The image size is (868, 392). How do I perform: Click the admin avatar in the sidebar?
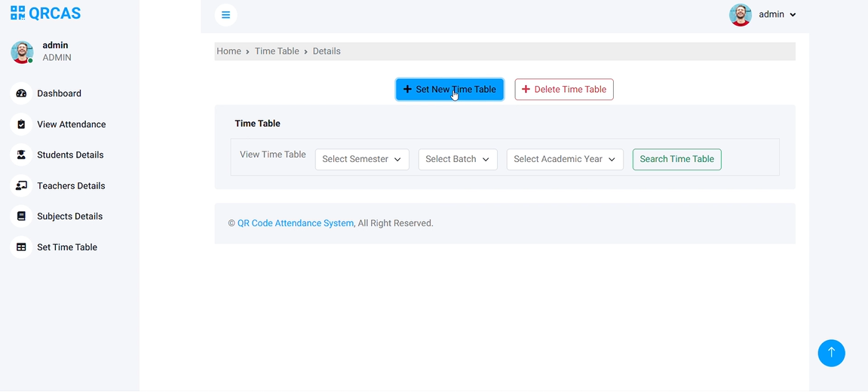[22, 52]
